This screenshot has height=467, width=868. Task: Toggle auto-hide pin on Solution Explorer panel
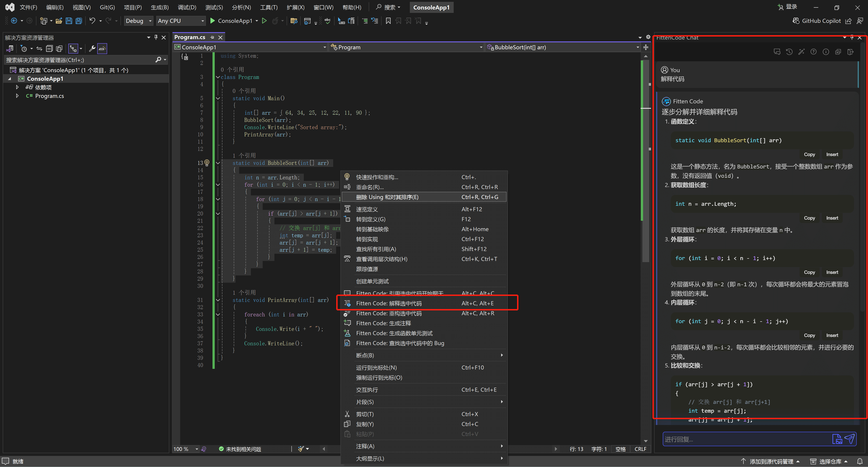pos(156,37)
